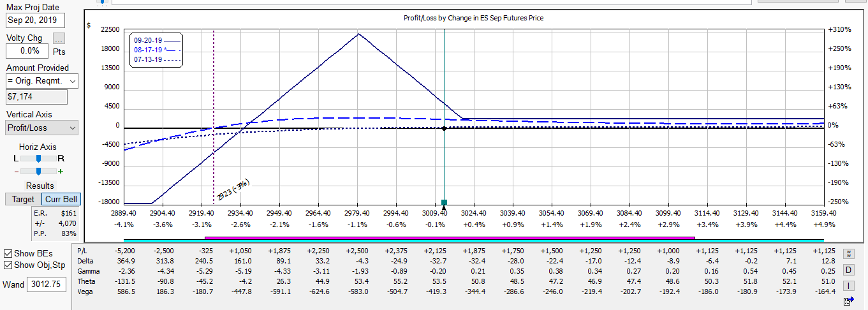Viewport: 868px width, 310px height.
Task: Toggle the Show Obj,Stp checkbox
Action: (8, 265)
